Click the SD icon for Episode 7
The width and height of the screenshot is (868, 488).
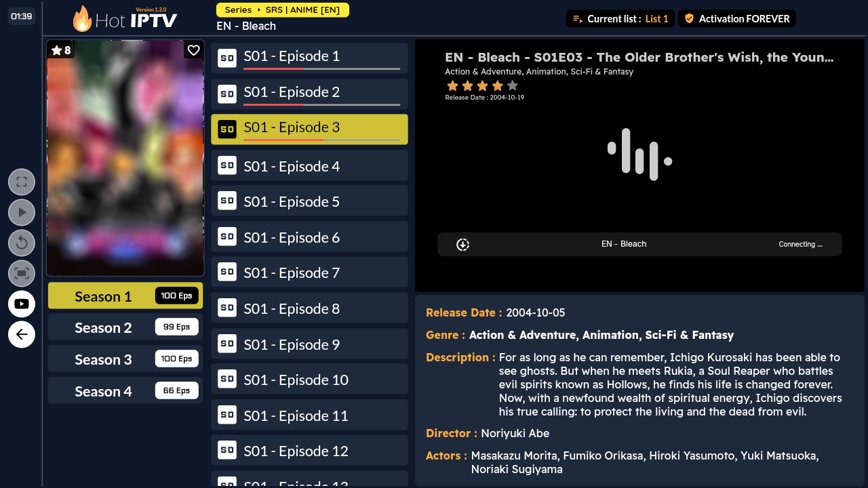(227, 272)
